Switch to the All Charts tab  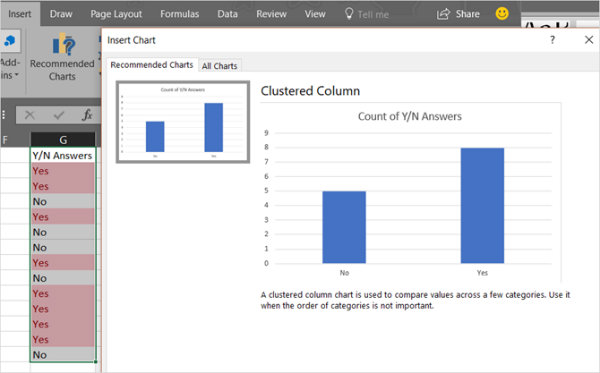(220, 66)
